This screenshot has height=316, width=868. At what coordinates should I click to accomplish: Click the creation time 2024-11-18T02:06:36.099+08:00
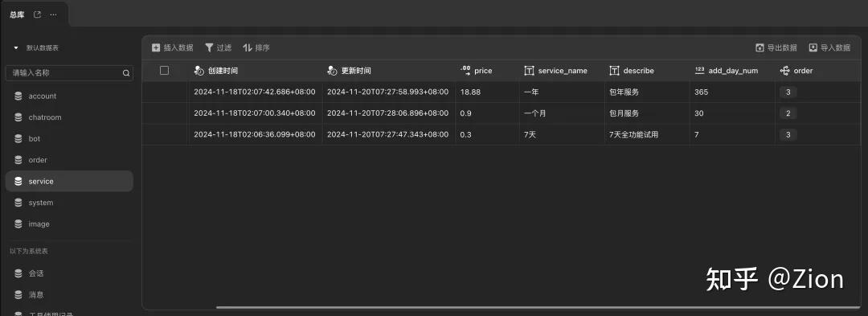pyautogui.click(x=255, y=134)
